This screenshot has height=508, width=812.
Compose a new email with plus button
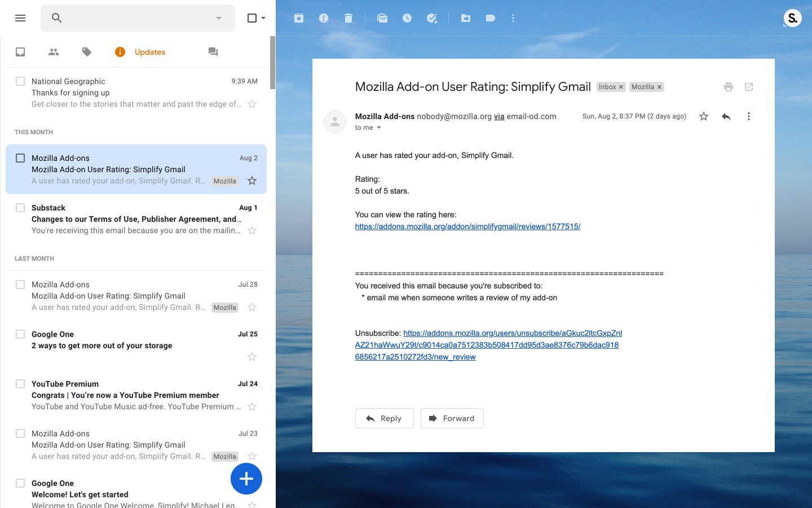pos(246,479)
